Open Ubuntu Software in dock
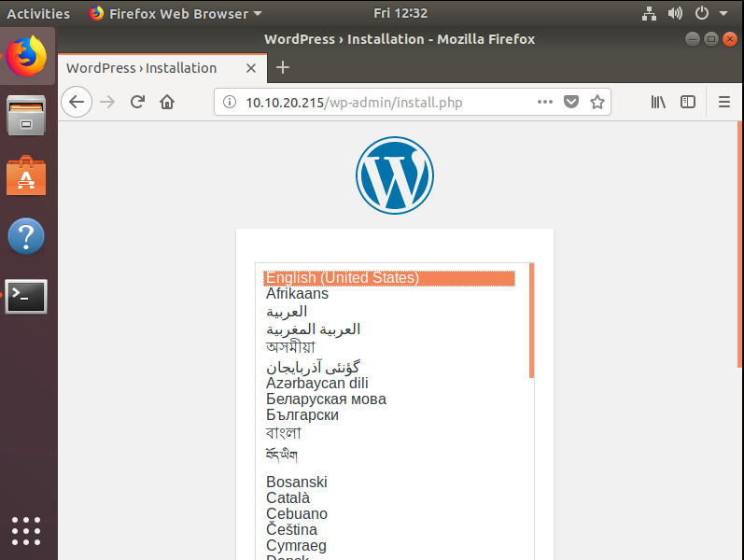Viewport: 744px width, 560px height. click(x=26, y=175)
